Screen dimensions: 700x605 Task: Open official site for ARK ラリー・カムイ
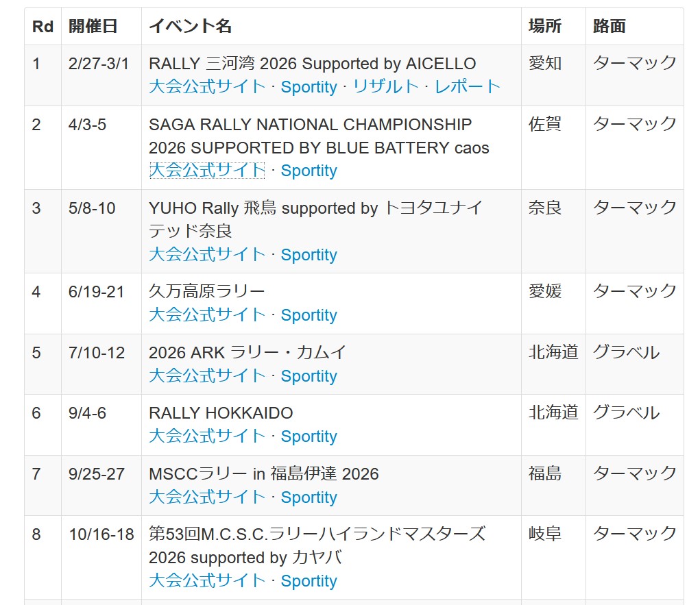207,376
